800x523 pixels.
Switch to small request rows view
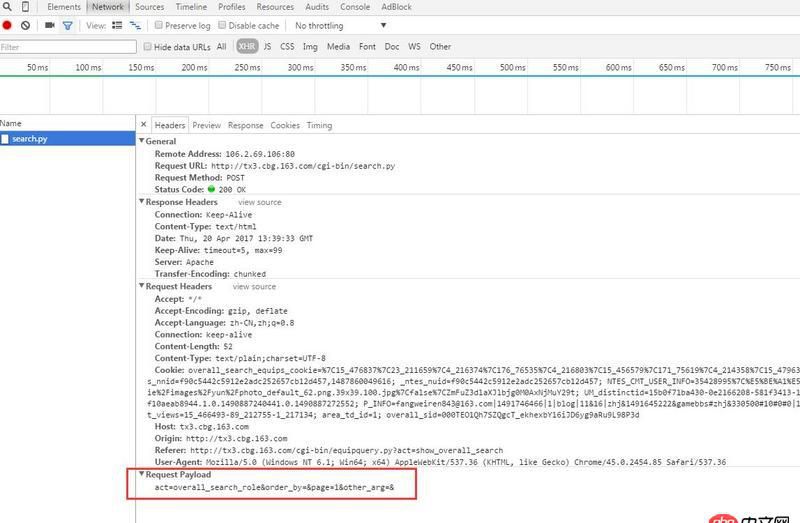pos(135,25)
